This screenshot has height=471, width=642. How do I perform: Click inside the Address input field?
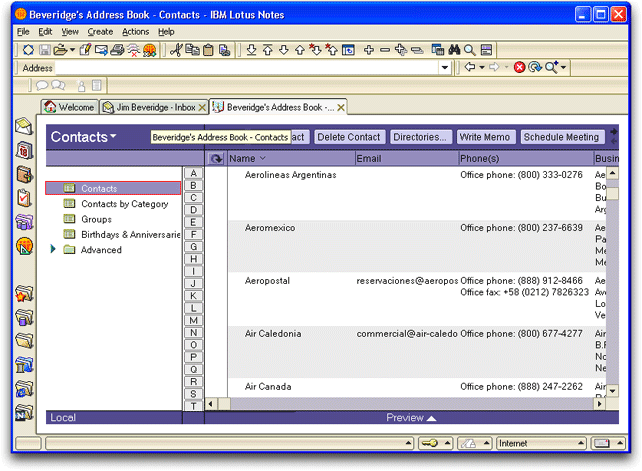click(247, 68)
